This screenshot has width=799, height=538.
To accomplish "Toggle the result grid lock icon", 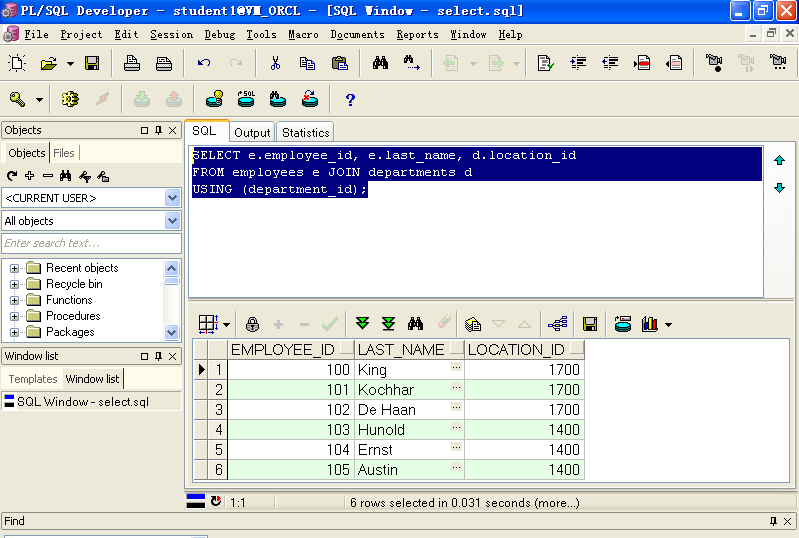I will click(252, 324).
